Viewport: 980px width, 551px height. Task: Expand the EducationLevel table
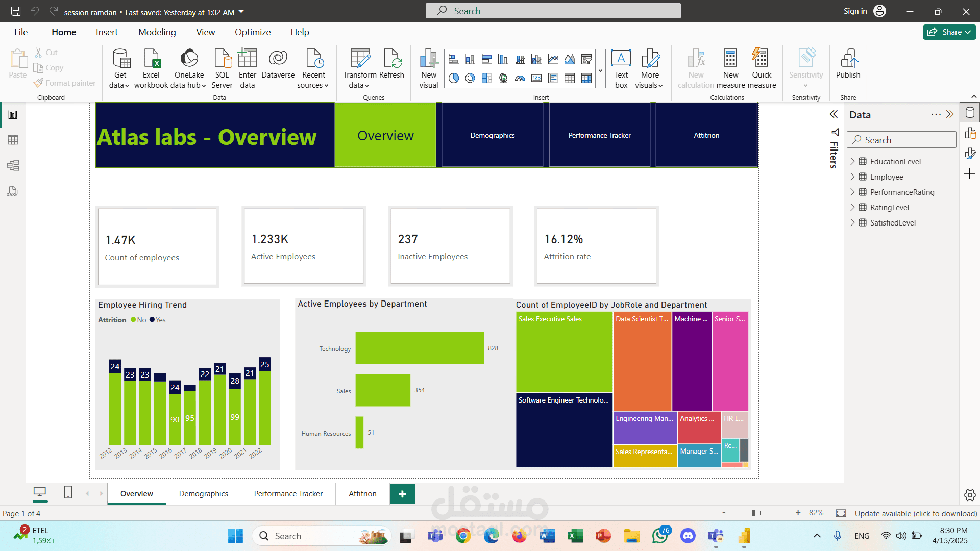point(852,162)
